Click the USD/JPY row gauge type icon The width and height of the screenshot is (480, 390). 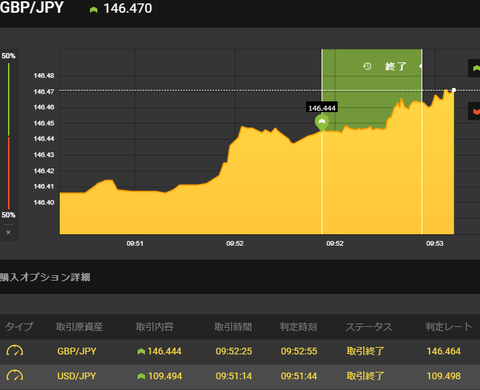(x=15, y=375)
